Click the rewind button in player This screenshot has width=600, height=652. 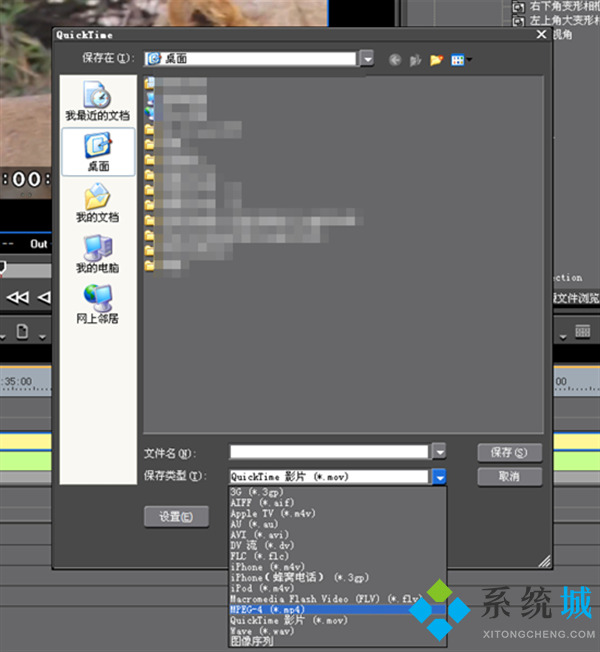pyautogui.click(x=17, y=298)
